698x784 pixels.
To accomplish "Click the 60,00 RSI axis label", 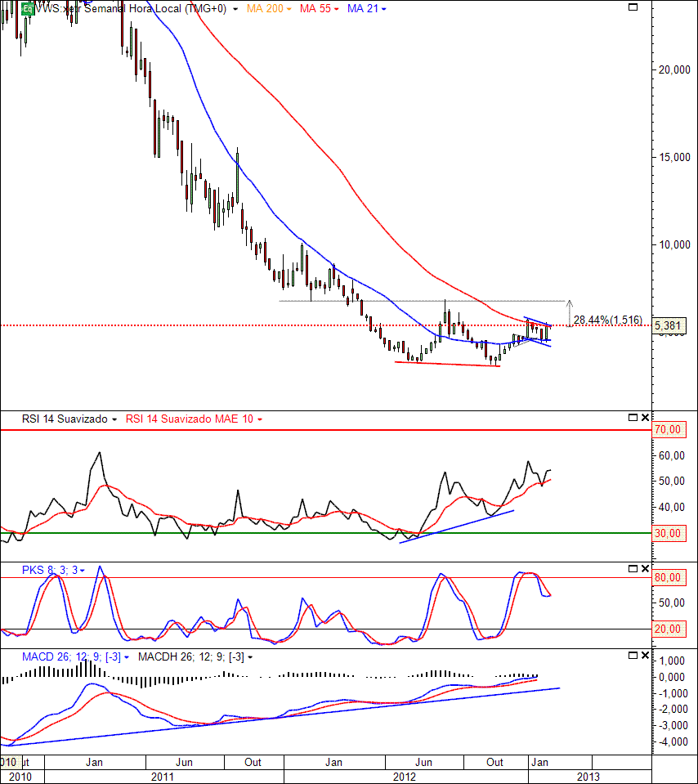I will tap(672, 455).
